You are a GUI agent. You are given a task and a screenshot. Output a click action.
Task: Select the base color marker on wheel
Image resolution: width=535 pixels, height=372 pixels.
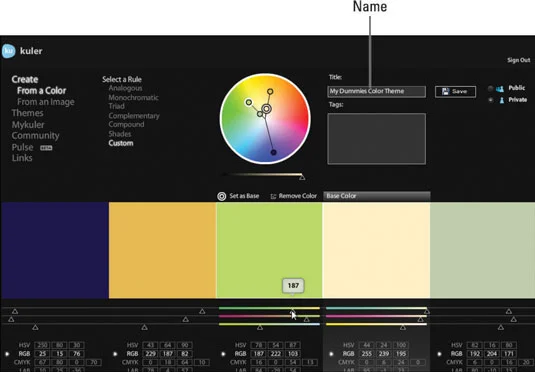tap(266, 109)
